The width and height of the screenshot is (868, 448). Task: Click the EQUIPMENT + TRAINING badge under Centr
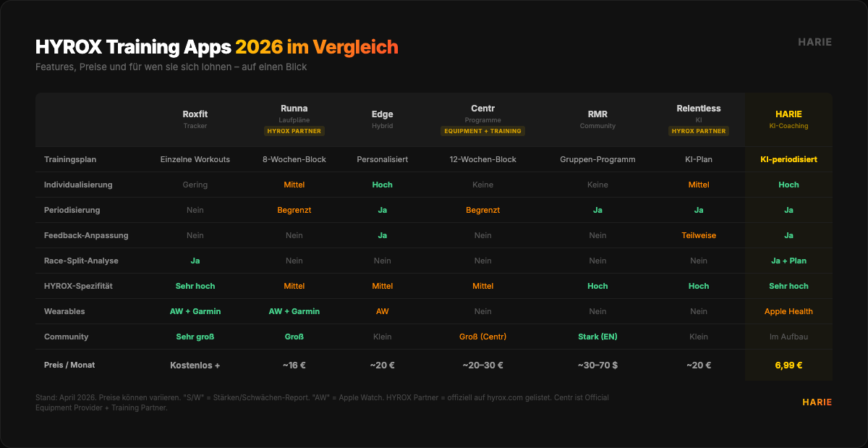[482, 131]
